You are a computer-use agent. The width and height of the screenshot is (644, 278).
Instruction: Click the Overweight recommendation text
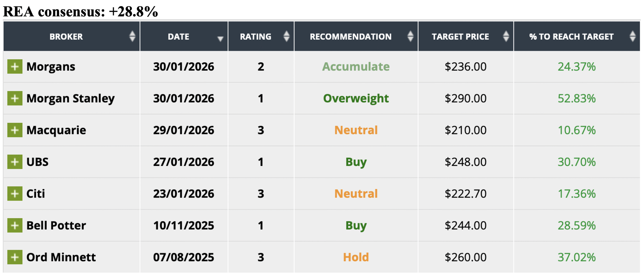pyautogui.click(x=356, y=98)
